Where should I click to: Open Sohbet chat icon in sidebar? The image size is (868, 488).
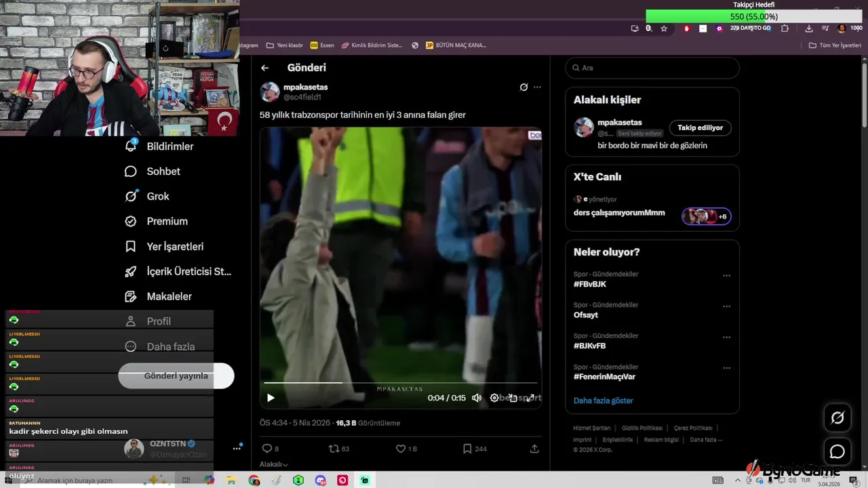131,171
